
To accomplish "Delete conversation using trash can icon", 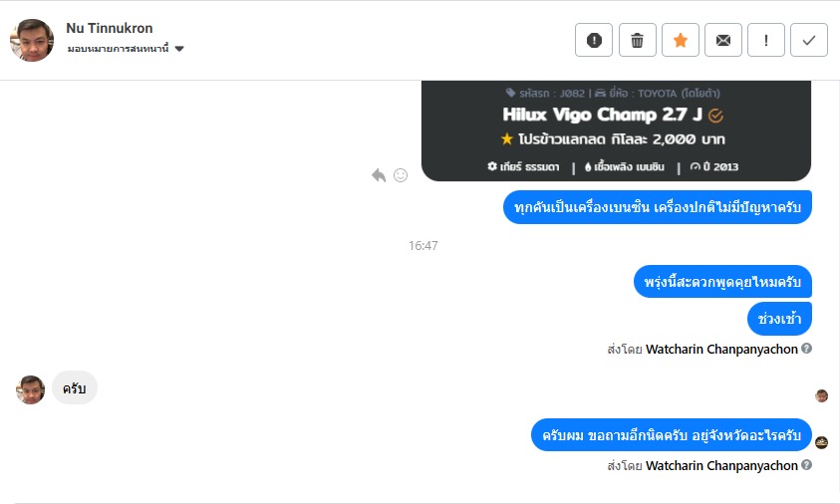I will 637,40.
